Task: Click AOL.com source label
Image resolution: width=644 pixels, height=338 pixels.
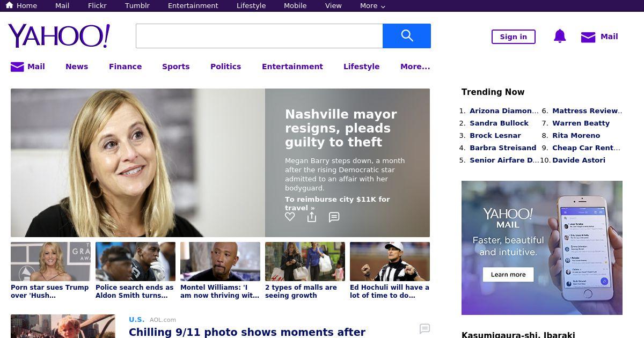Action: coord(163,320)
